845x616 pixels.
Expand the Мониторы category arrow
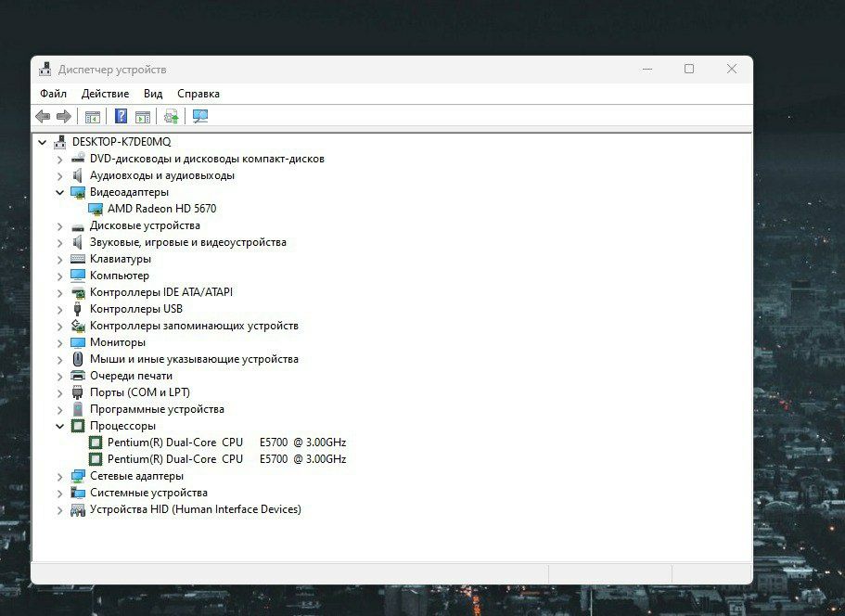pos(59,343)
